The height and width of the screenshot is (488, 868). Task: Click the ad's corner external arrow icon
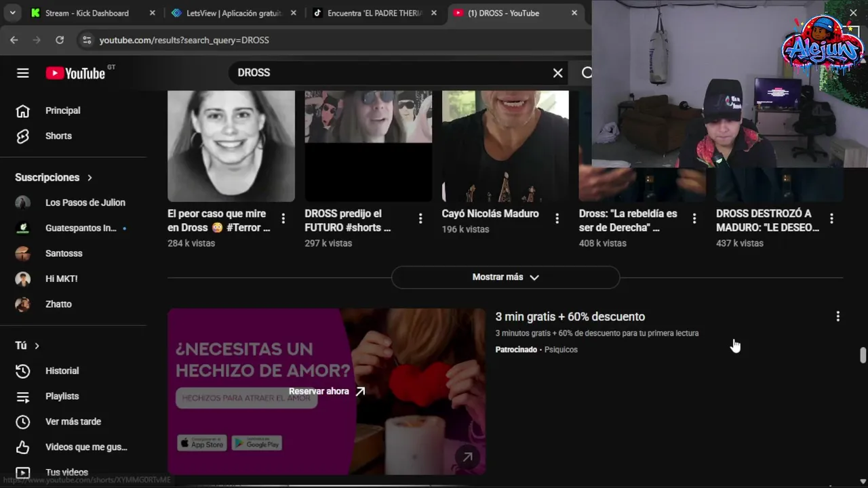(x=467, y=457)
